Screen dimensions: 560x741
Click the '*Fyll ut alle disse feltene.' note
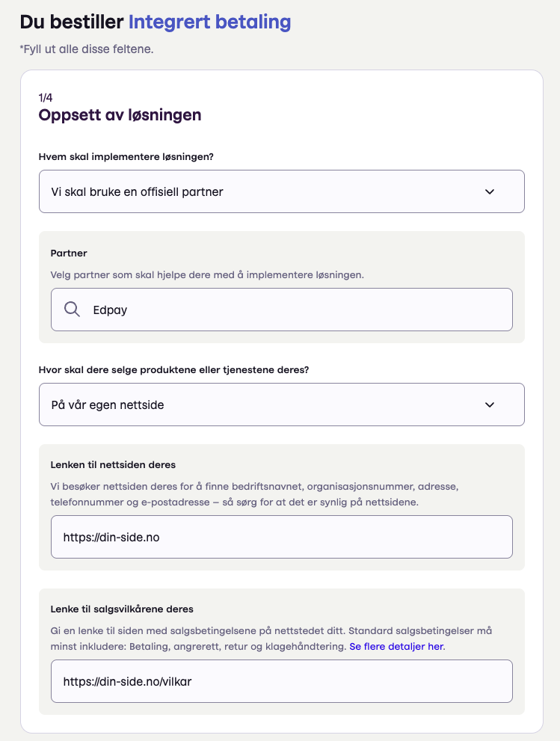pos(87,50)
